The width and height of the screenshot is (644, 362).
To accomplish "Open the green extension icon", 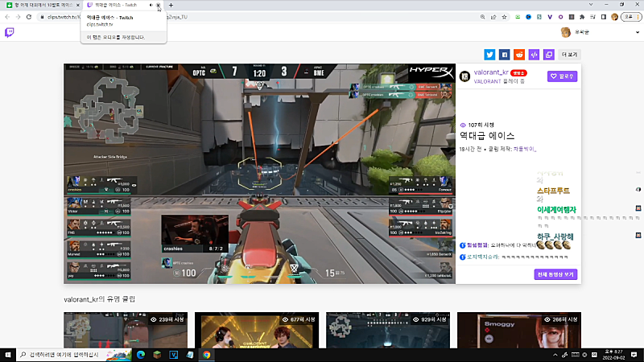I will [518, 17].
